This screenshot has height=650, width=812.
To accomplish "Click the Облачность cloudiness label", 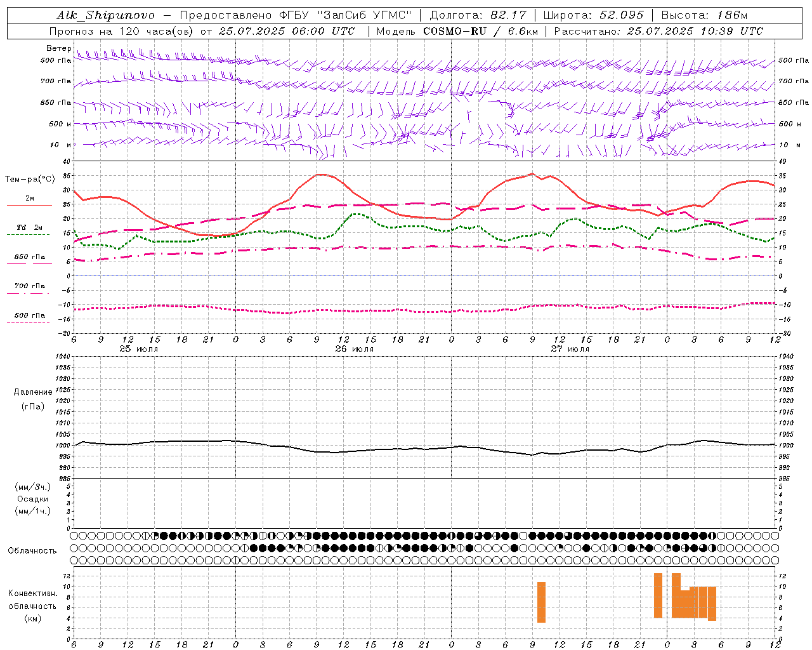I will 32,550.
